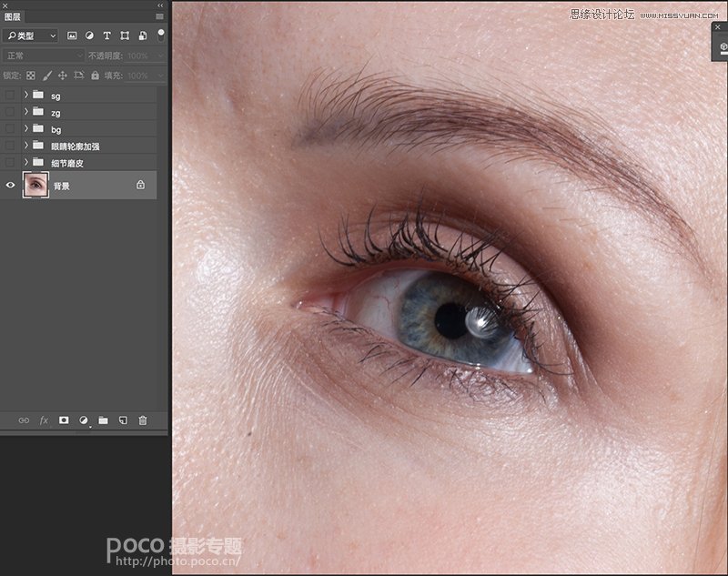Filter layers by type (T) layers
The height and width of the screenshot is (576, 728).
[106, 35]
